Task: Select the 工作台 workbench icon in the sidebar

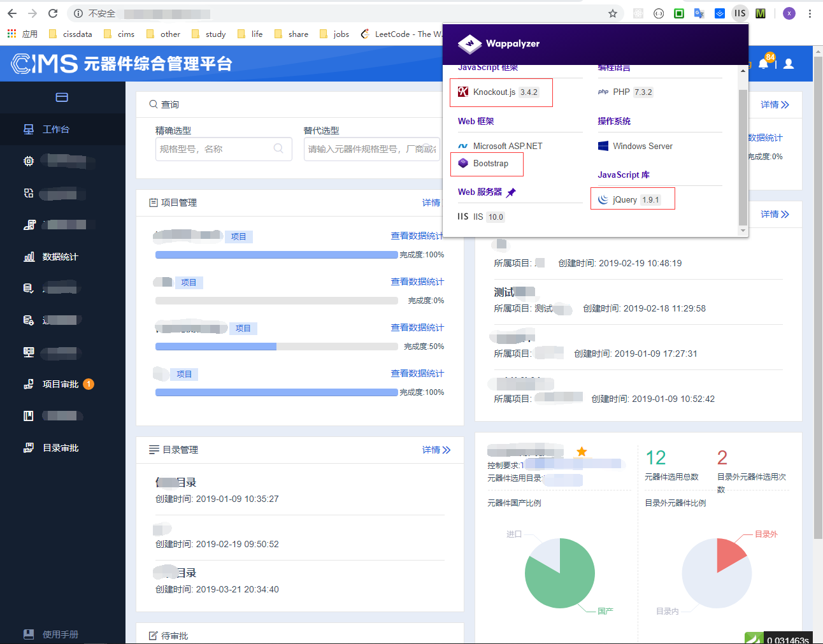Action: point(29,129)
